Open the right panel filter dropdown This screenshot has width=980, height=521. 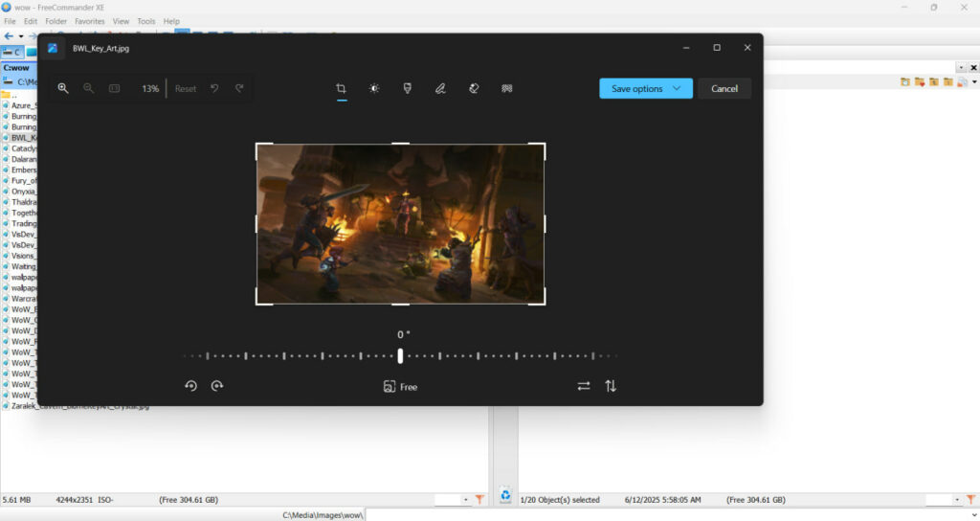coord(957,499)
